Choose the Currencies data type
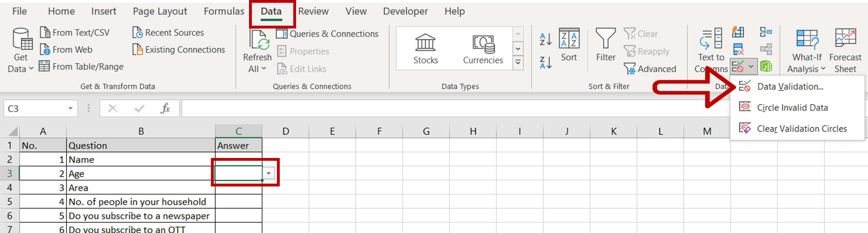The image size is (868, 233). coord(483,49)
